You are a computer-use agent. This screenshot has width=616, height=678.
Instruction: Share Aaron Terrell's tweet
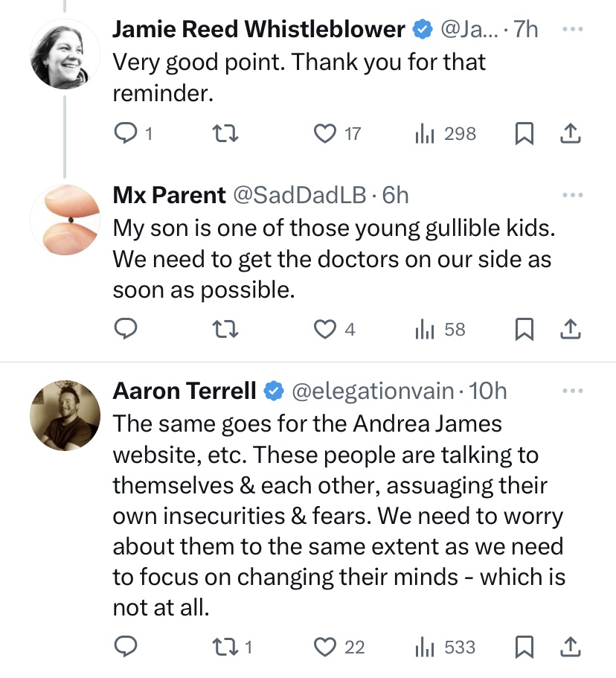569,647
